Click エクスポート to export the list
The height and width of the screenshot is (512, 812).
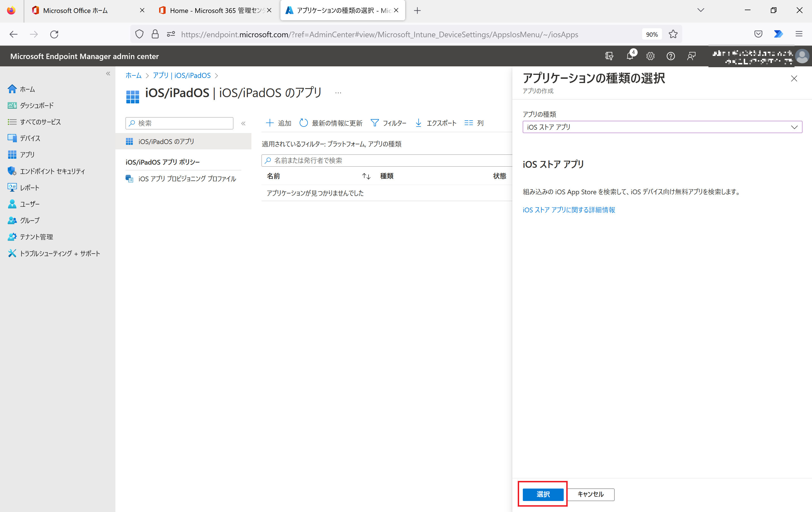click(x=436, y=123)
